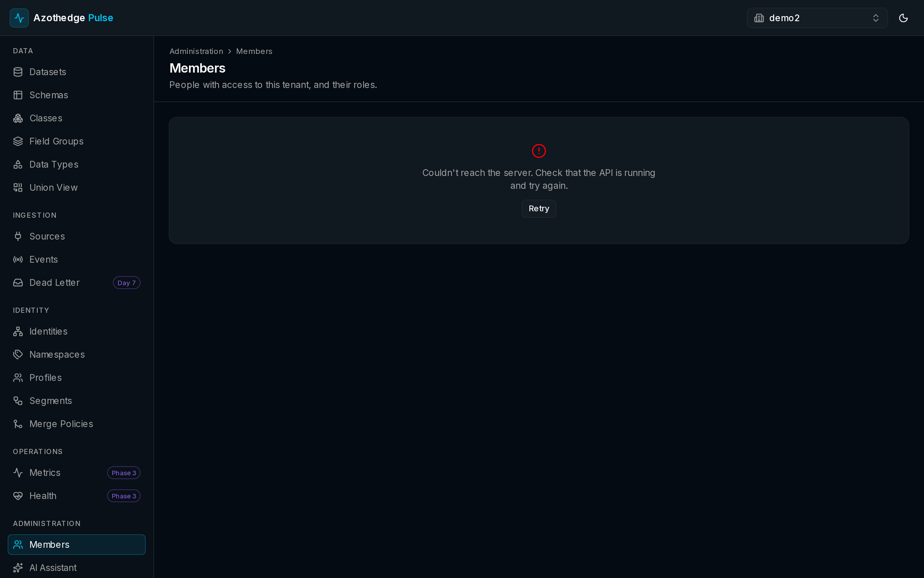The height and width of the screenshot is (578, 924).
Task: Click the Data Types shapes icon
Action: click(18, 164)
